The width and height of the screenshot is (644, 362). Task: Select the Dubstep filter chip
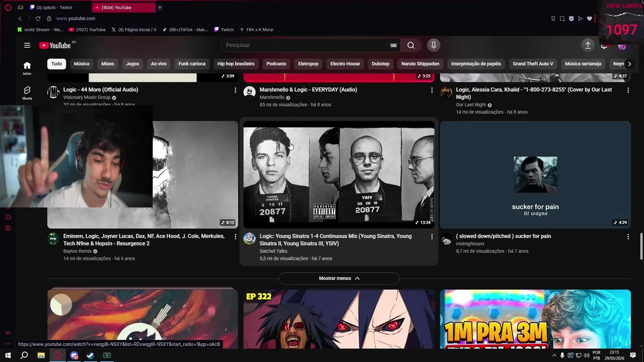[380, 64]
